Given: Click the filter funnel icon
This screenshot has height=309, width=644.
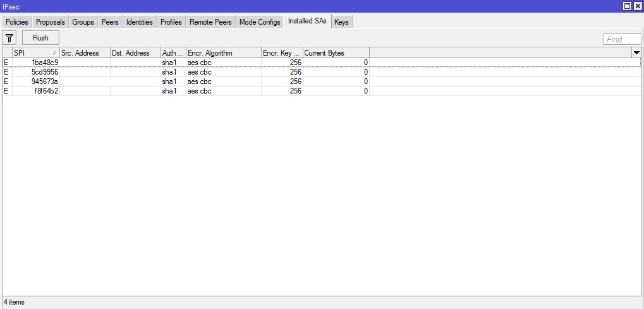Looking at the screenshot, I should (9, 38).
